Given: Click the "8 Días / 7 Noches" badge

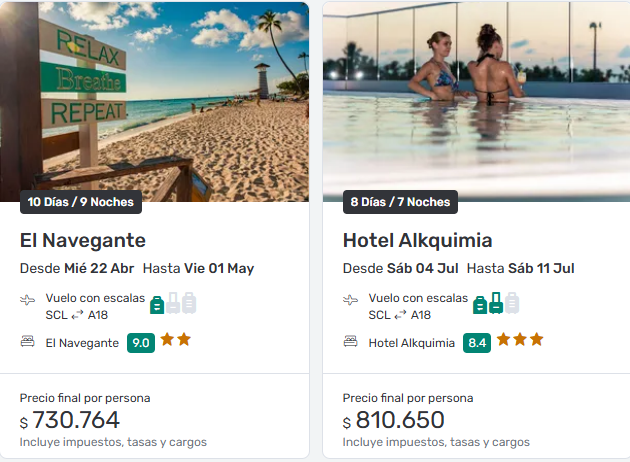Looking at the screenshot, I should pyautogui.click(x=400, y=202).
